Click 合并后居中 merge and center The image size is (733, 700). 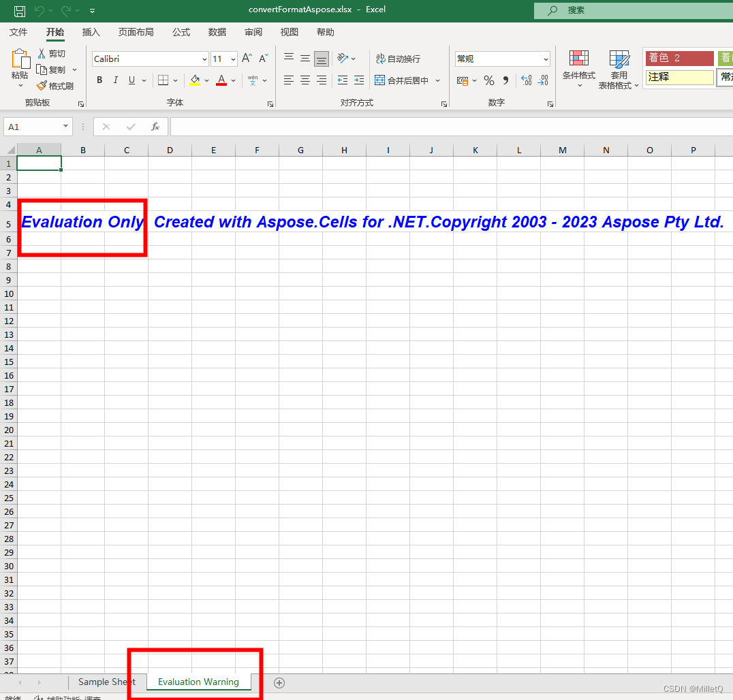click(401, 80)
